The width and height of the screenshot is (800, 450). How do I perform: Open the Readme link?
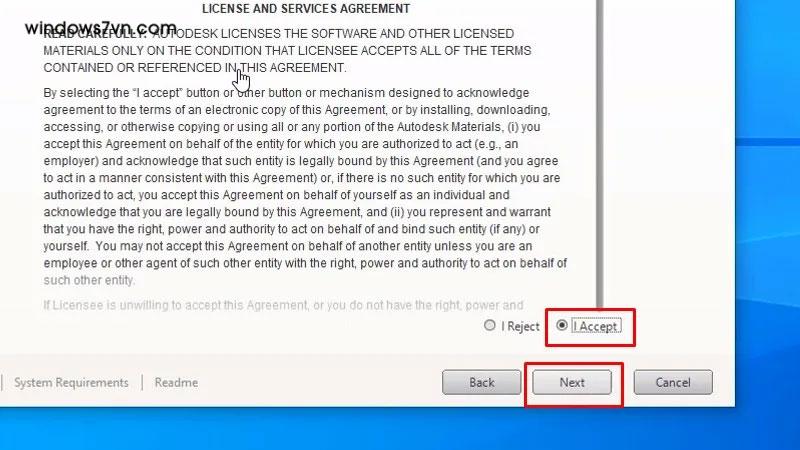pos(176,383)
